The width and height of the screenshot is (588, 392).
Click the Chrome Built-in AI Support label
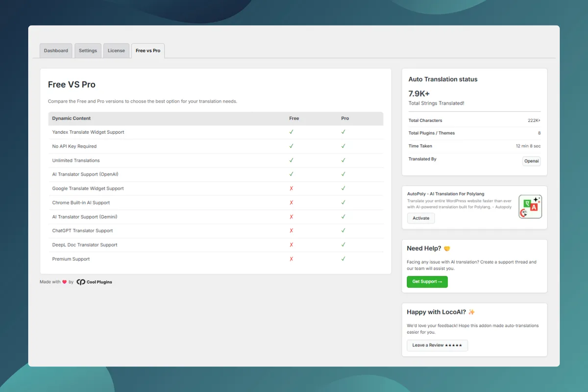81,202
